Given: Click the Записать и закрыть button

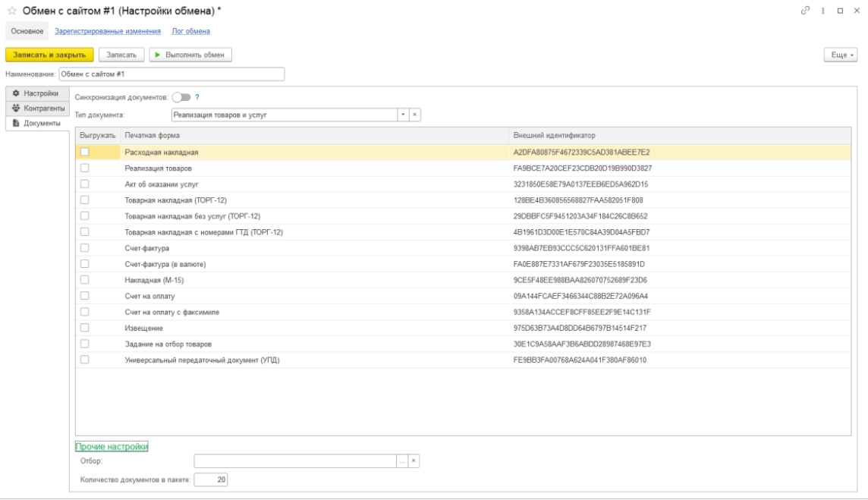Looking at the screenshot, I should pyautogui.click(x=49, y=55).
